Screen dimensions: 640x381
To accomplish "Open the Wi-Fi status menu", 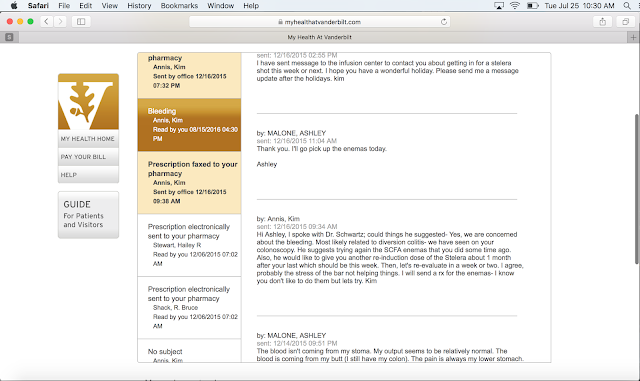I will (x=515, y=6).
